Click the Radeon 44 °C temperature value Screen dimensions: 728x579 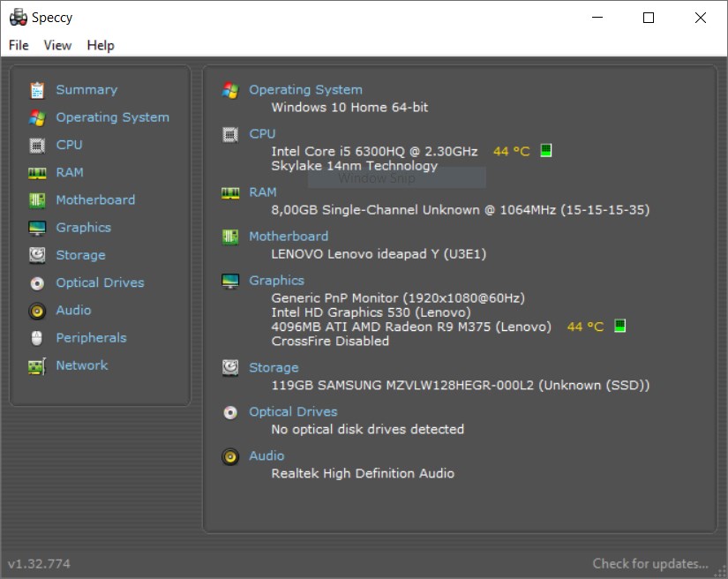[x=585, y=327]
